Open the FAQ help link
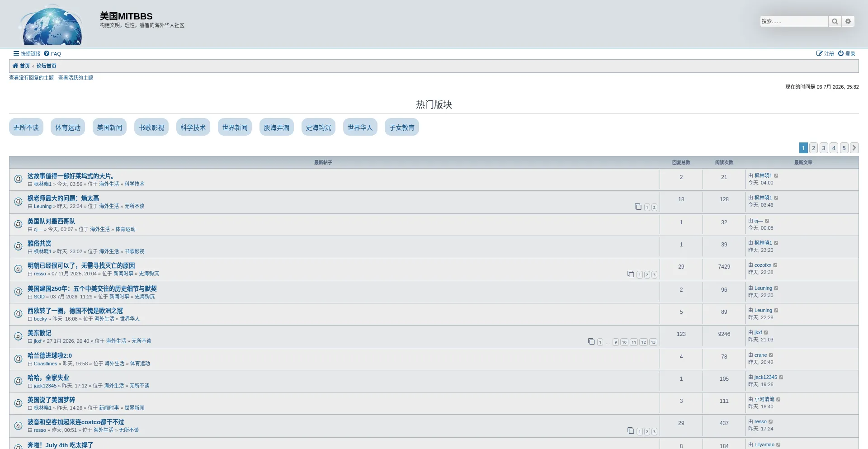Screen dimensions: 868x449 click(x=52, y=53)
